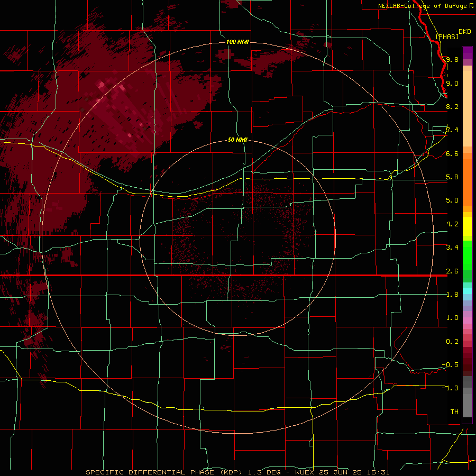Select the DKD label above the legend
The height and width of the screenshot is (476, 476).
(x=464, y=32)
